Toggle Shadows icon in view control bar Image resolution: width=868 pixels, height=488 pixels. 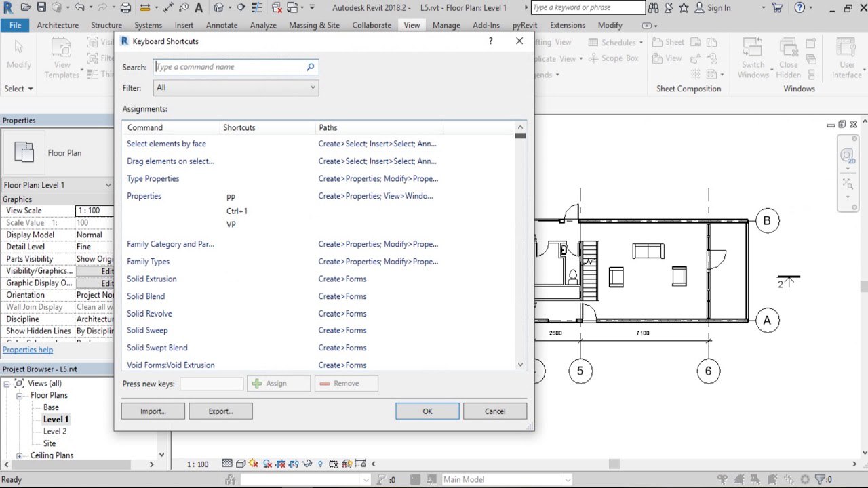coord(267,464)
